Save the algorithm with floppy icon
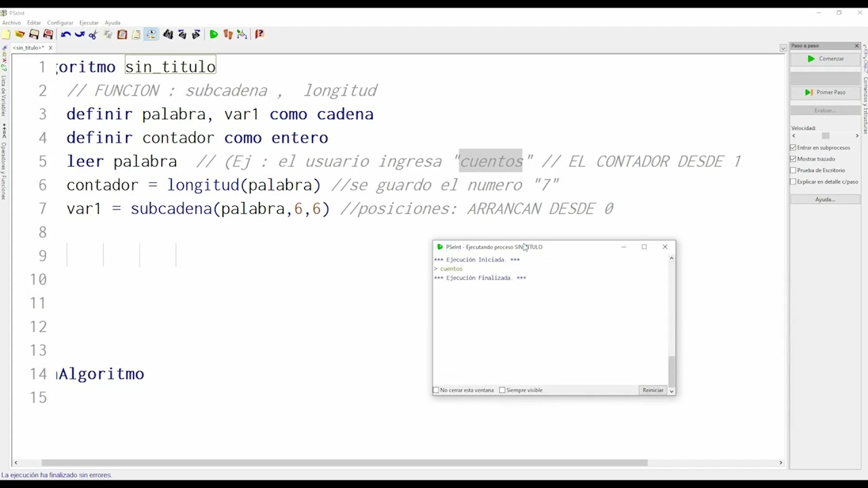Image resolution: width=868 pixels, height=488 pixels. pos(34,35)
